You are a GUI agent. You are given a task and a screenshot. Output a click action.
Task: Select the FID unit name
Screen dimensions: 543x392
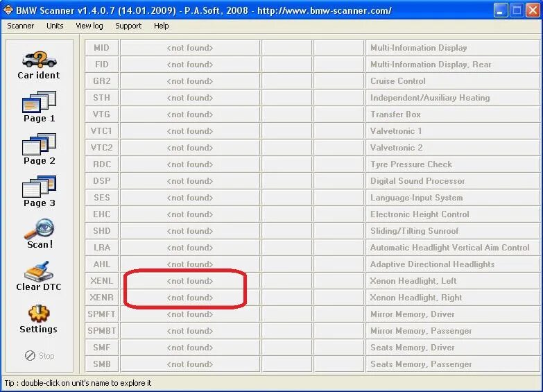(101, 64)
